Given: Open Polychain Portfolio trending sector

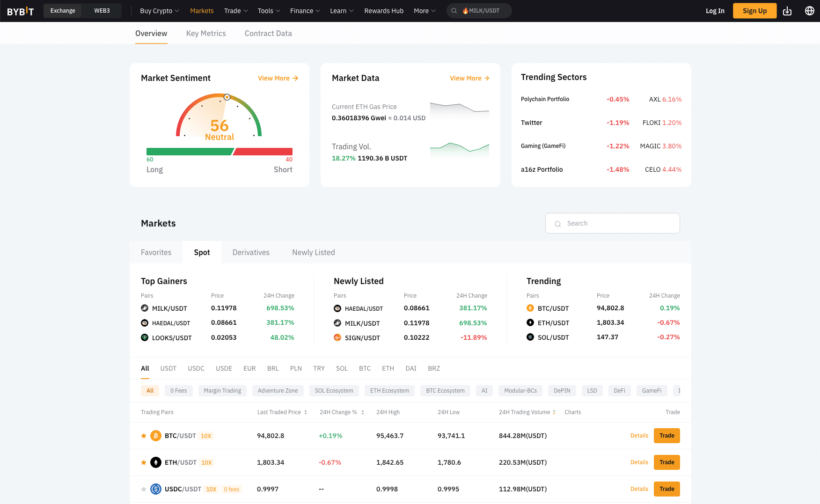Looking at the screenshot, I should pos(545,99).
